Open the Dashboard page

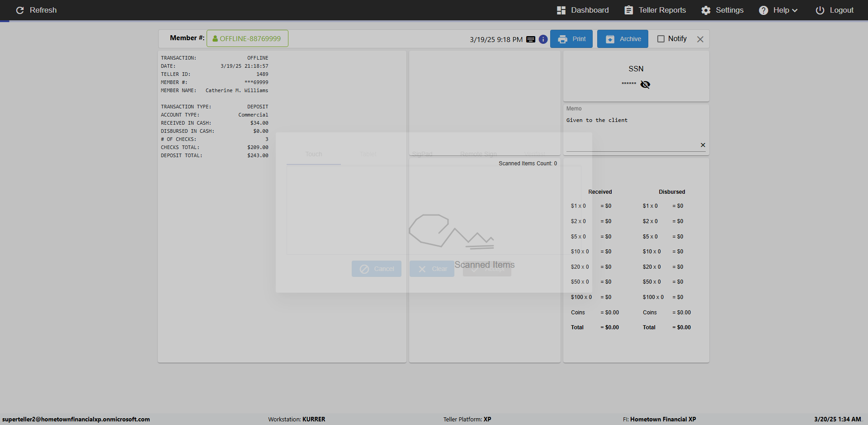click(583, 10)
